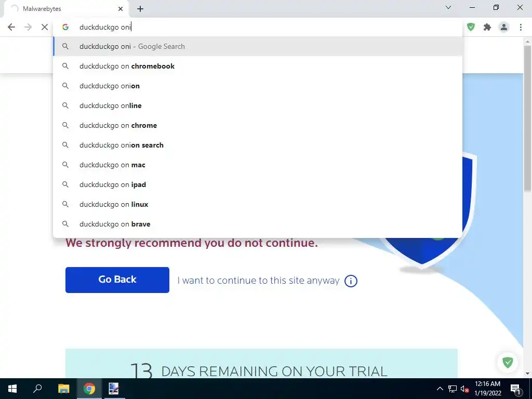Select suggestion 'duckduckgo on chrome'
This screenshot has height=399, width=532.
tap(258, 125)
